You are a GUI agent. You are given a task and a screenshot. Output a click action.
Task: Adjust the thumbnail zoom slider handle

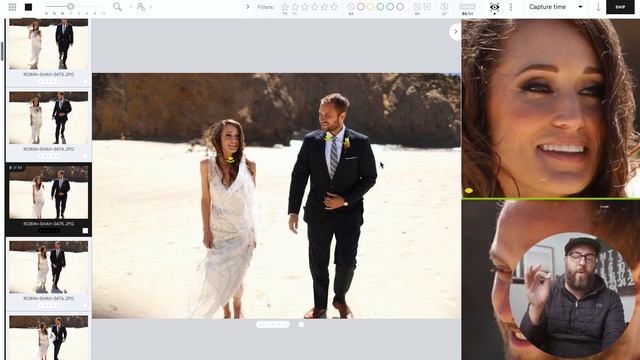coord(71,7)
